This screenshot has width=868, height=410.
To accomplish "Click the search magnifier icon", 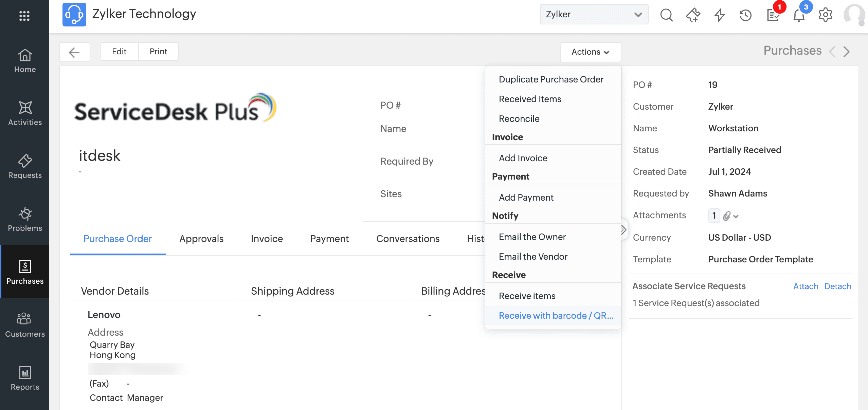I will 666,15.
